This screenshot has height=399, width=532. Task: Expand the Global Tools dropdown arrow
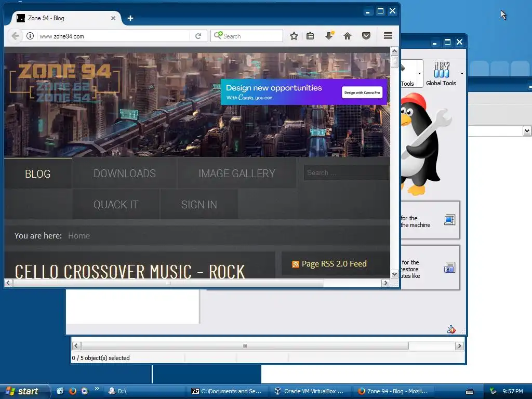pyautogui.click(x=462, y=74)
